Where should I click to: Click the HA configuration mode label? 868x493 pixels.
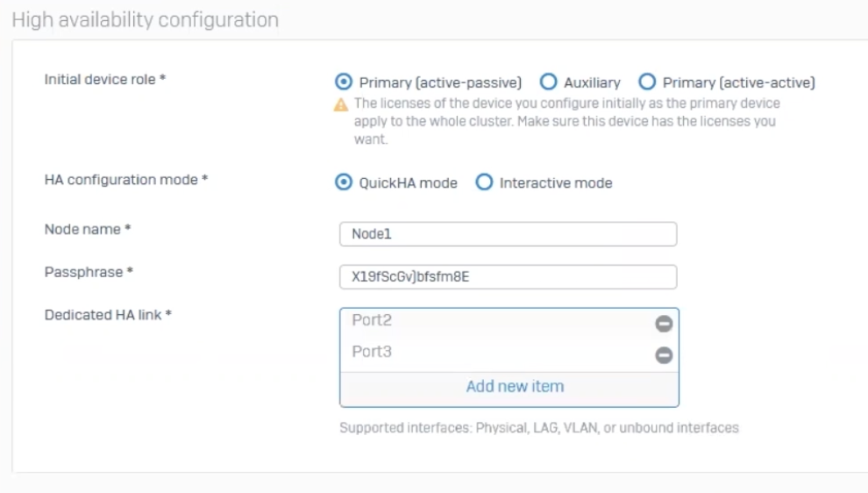(125, 180)
